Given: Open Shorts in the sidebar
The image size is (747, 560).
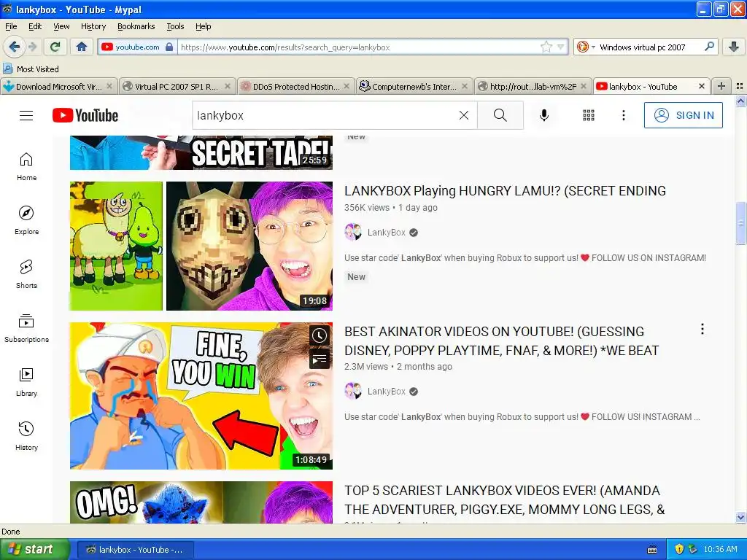Looking at the screenshot, I should coord(27,274).
